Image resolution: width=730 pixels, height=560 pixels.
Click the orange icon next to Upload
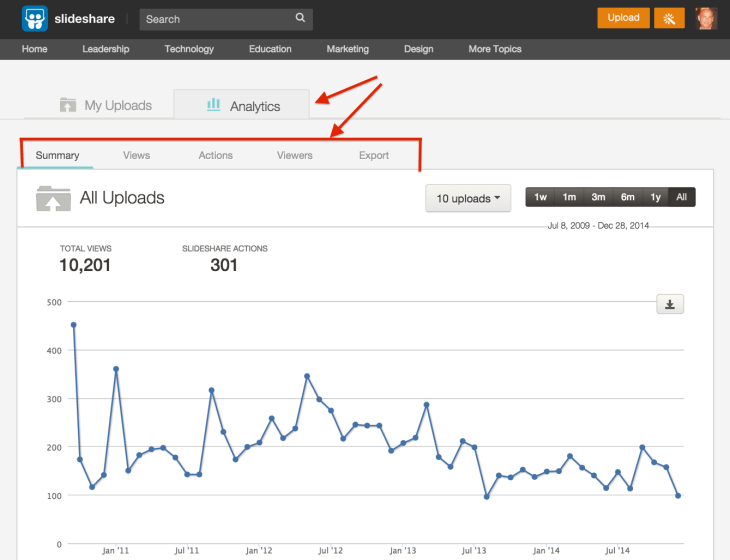(x=670, y=18)
